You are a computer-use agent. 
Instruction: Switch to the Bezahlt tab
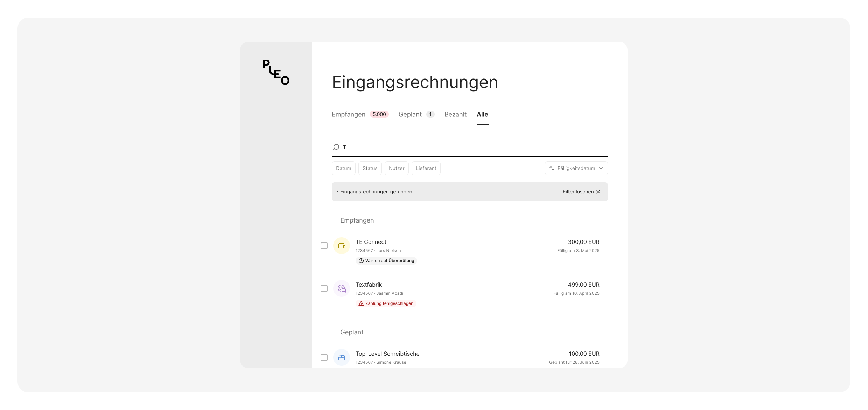point(455,114)
